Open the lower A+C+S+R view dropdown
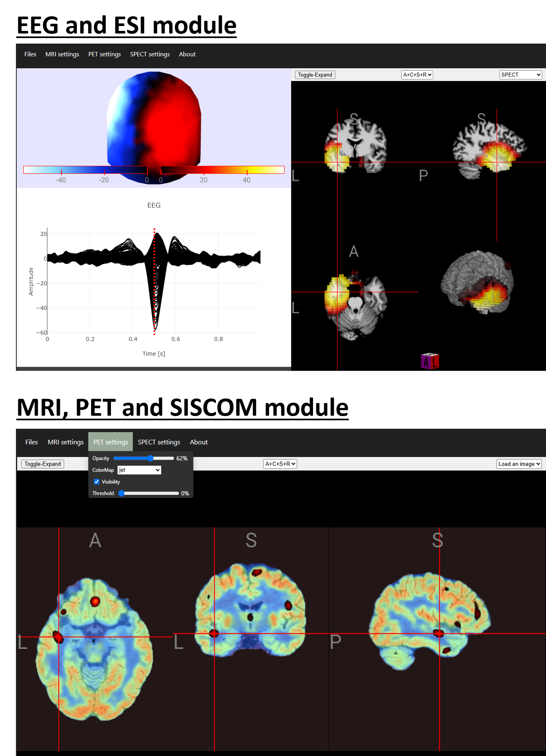Image resolution: width=546 pixels, height=756 pixels. [x=280, y=464]
